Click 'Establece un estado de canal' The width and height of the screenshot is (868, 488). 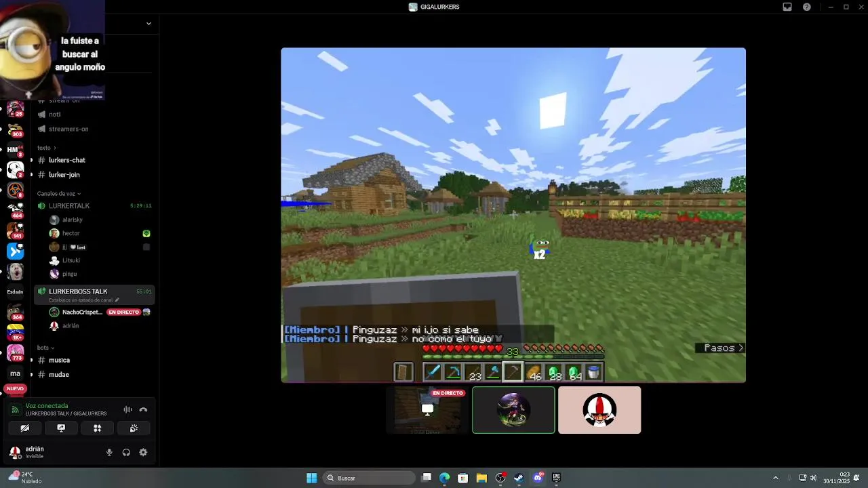coord(83,300)
